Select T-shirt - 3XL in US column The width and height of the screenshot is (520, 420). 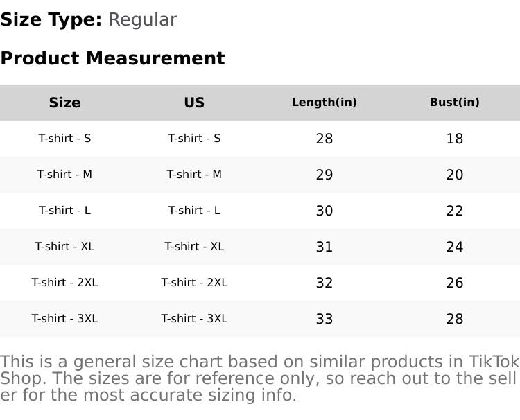(x=194, y=319)
